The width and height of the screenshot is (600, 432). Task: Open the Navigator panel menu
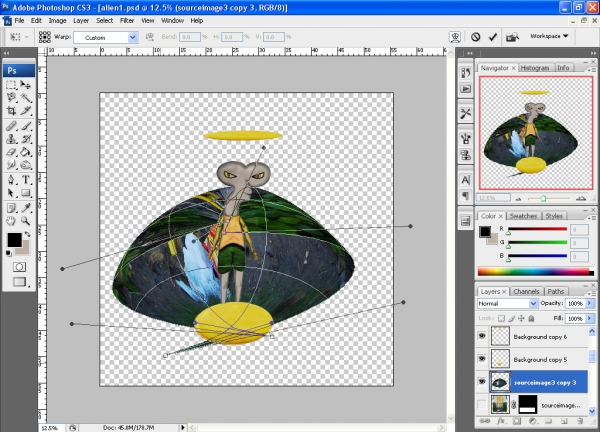click(x=591, y=69)
